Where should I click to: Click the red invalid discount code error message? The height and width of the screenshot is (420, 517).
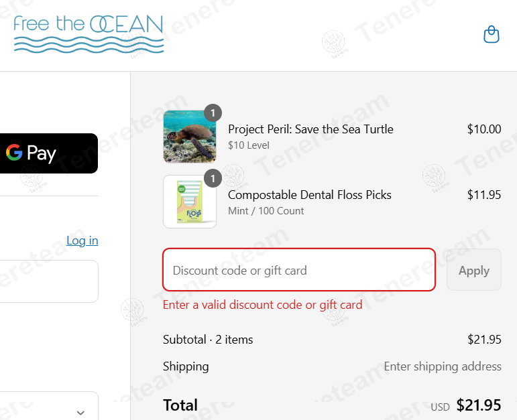tap(262, 305)
